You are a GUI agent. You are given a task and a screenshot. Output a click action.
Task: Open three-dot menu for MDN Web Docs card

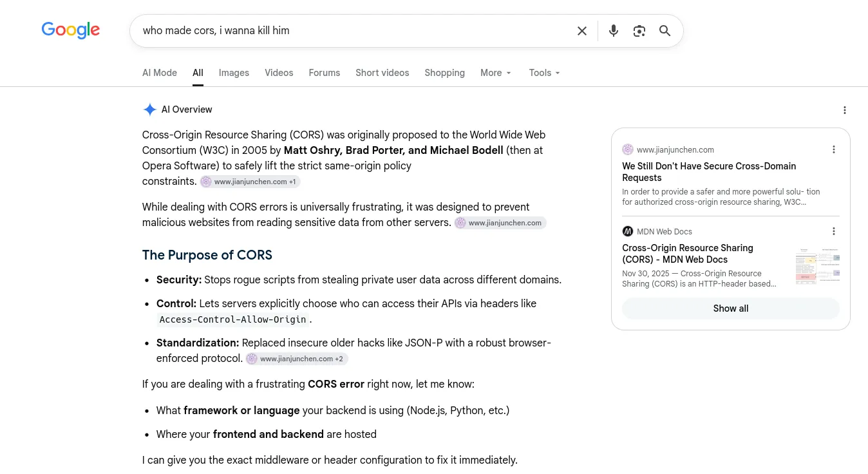tap(834, 231)
